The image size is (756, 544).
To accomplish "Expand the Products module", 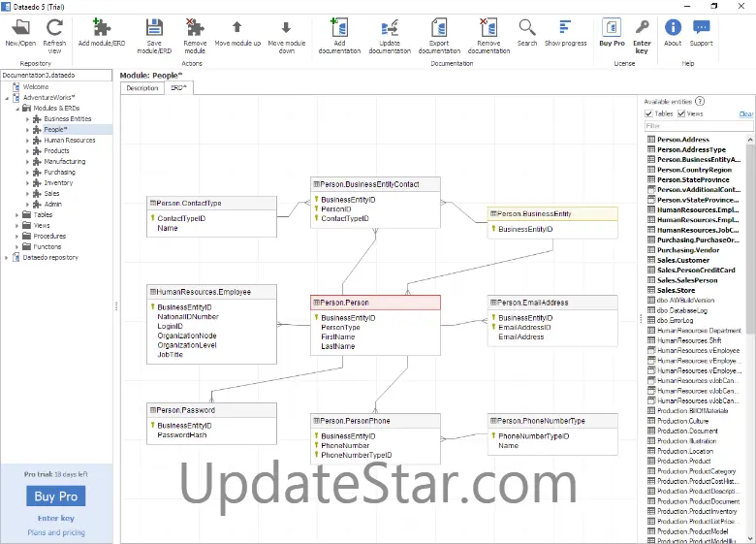I will pos(27,151).
